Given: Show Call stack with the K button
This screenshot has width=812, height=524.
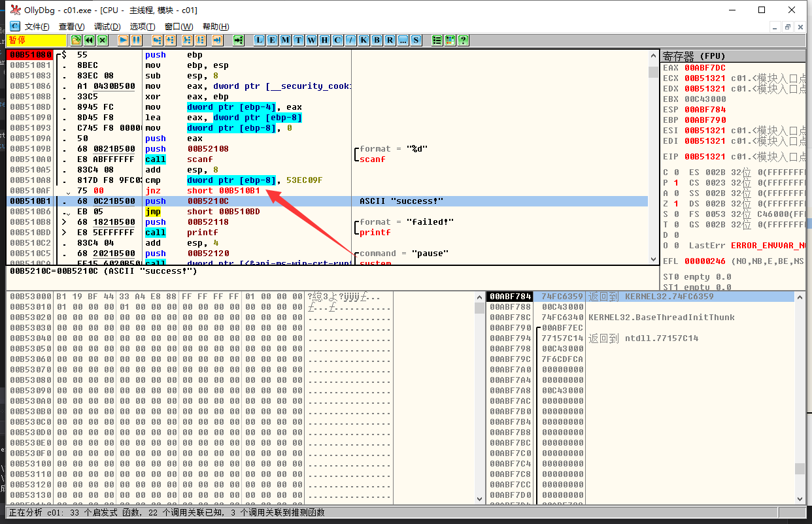Looking at the screenshot, I should point(364,40).
